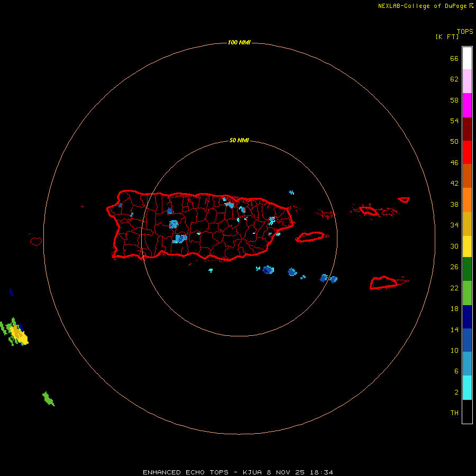Click the TH label at the legend bottom
The height and width of the screenshot is (476, 476).
point(454,413)
